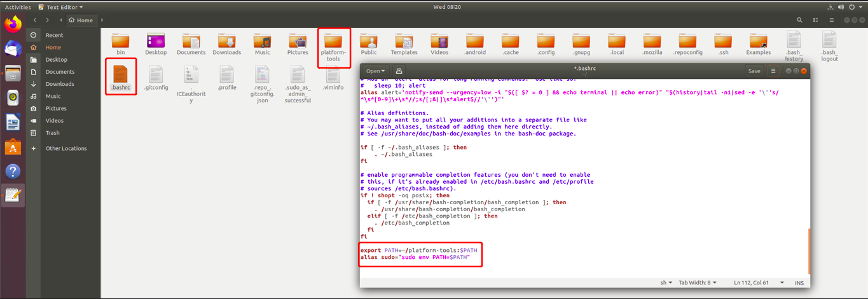Viewport: 868px width, 299px height.
Task: Open the Text Editor app menu in top bar
Action: [x=60, y=7]
